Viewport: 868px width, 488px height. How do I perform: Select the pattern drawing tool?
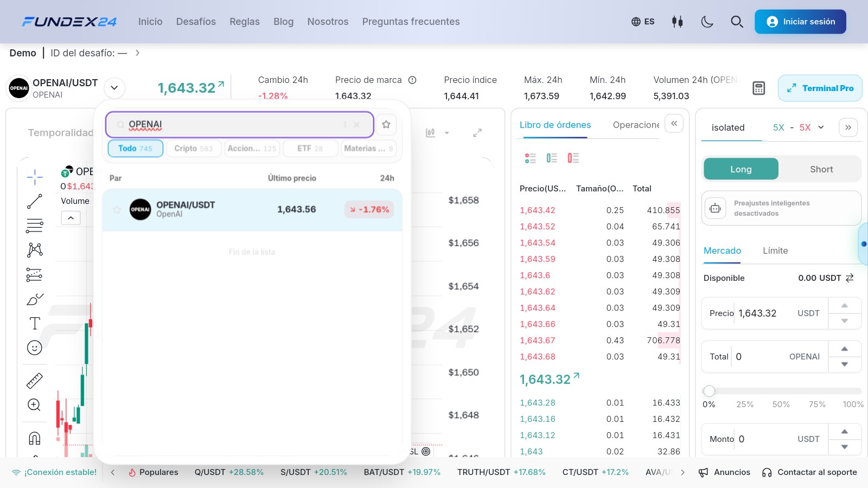pyautogui.click(x=35, y=249)
